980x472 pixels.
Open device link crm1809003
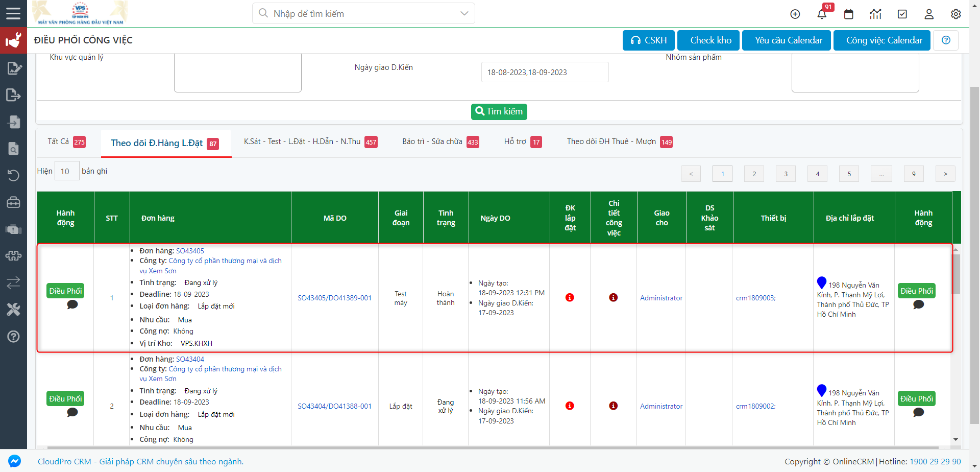(755, 298)
